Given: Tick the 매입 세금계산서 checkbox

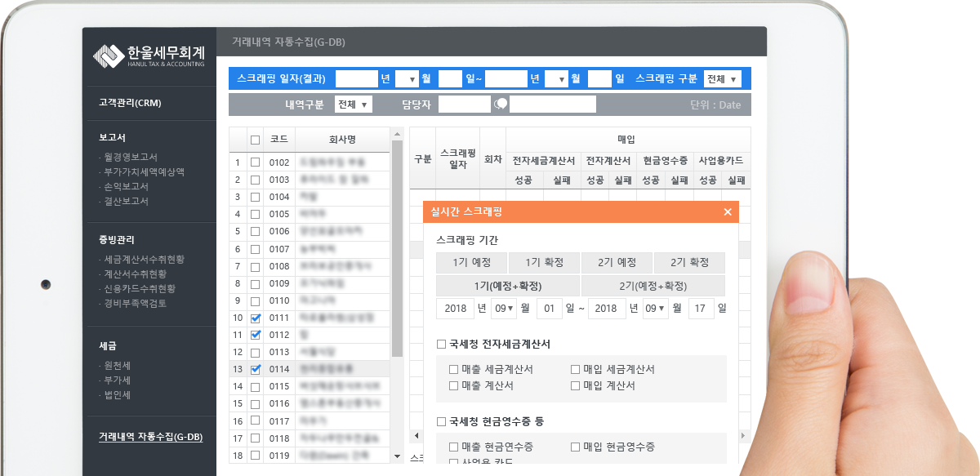Looking at the screenshot, I should pyautogui.click(x=575, y=369).
